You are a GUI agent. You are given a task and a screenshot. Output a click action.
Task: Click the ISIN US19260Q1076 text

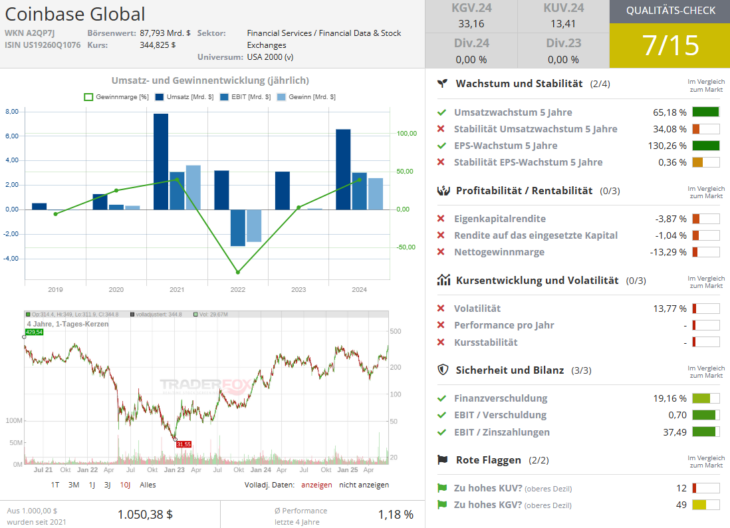tap(42, 45)
